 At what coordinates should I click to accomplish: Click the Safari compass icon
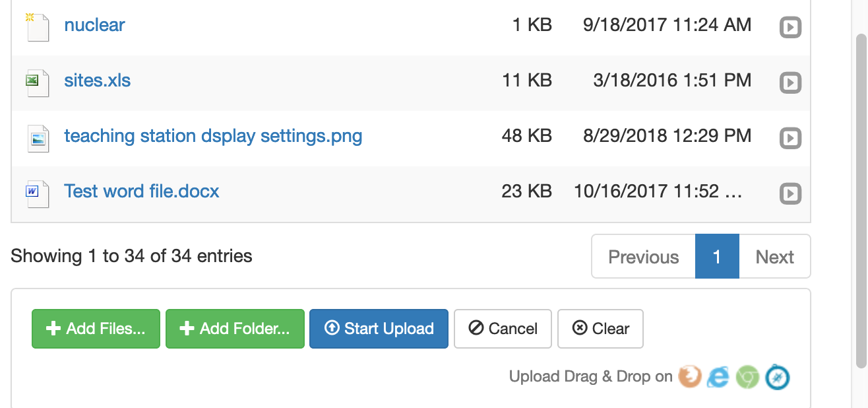(777, 377)
